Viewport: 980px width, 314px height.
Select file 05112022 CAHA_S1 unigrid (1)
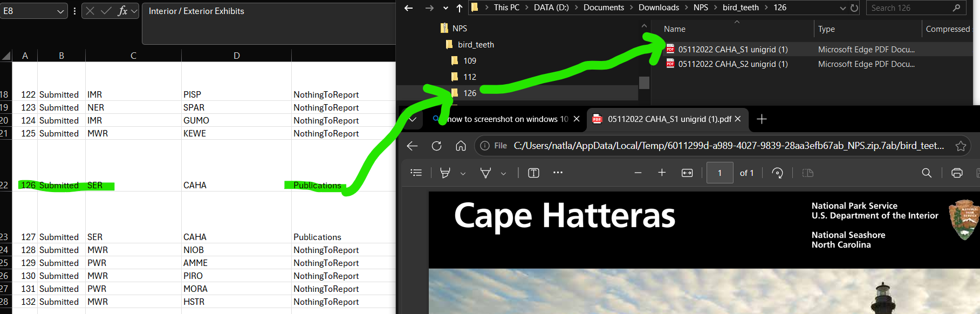[733, 49]
